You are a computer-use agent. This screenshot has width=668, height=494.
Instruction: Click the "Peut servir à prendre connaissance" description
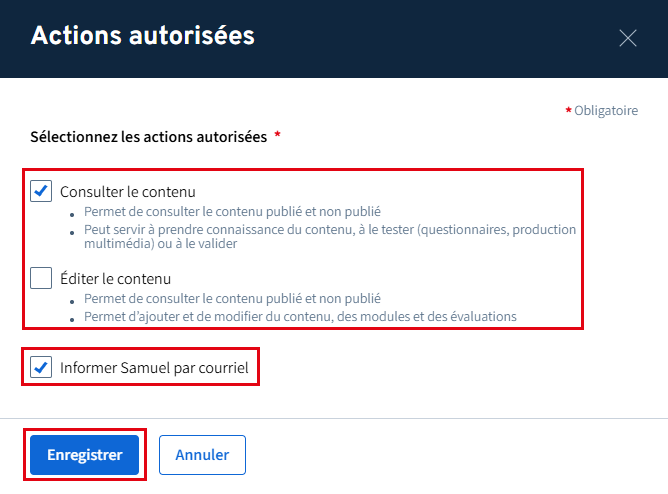[330, 236]
